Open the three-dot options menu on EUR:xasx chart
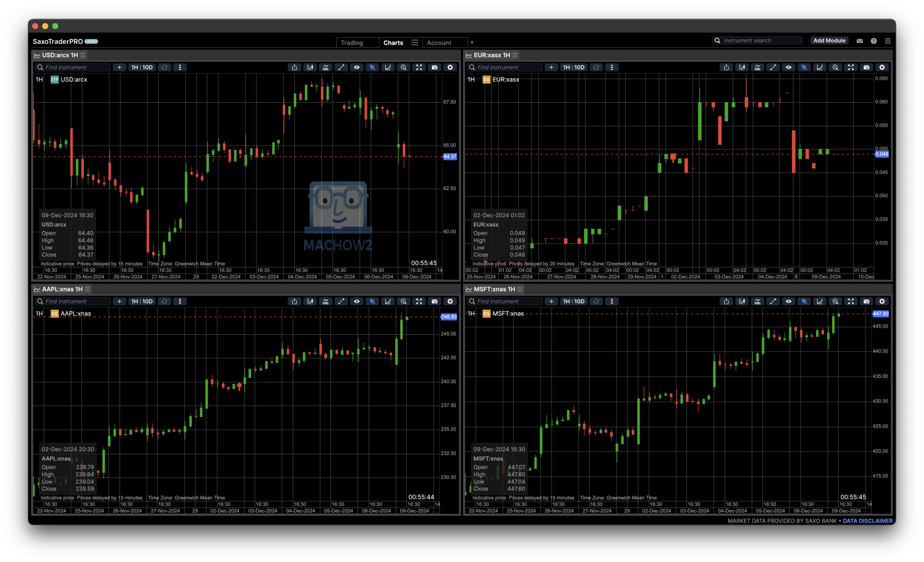924x562 pixels. [x=612, y=67]
